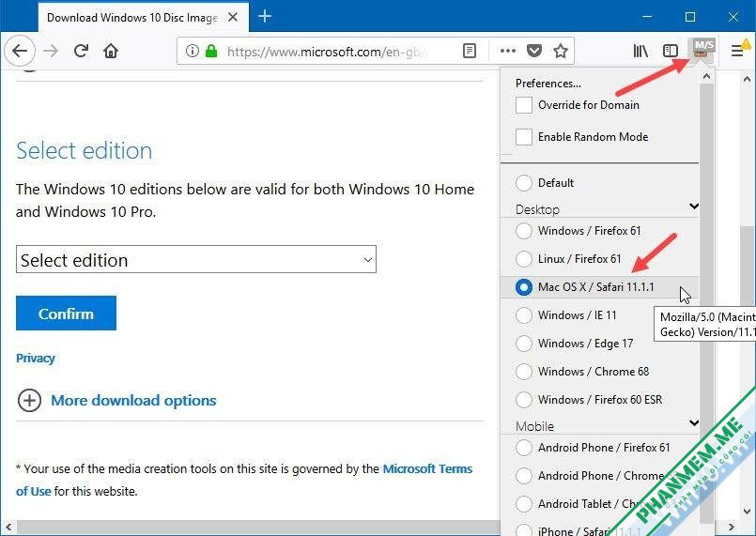Check Override for Domain
This screenshot has height=536, width=756.
524,105
